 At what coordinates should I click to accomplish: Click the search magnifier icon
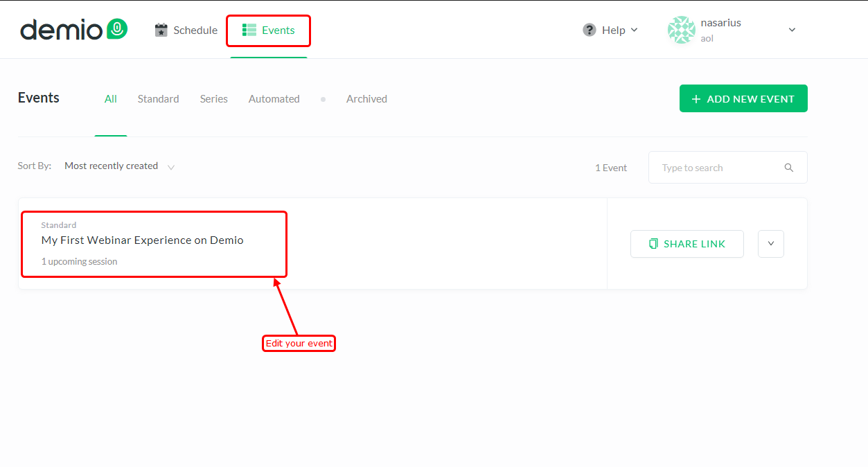pyautogui.click(x=788, y=168)
